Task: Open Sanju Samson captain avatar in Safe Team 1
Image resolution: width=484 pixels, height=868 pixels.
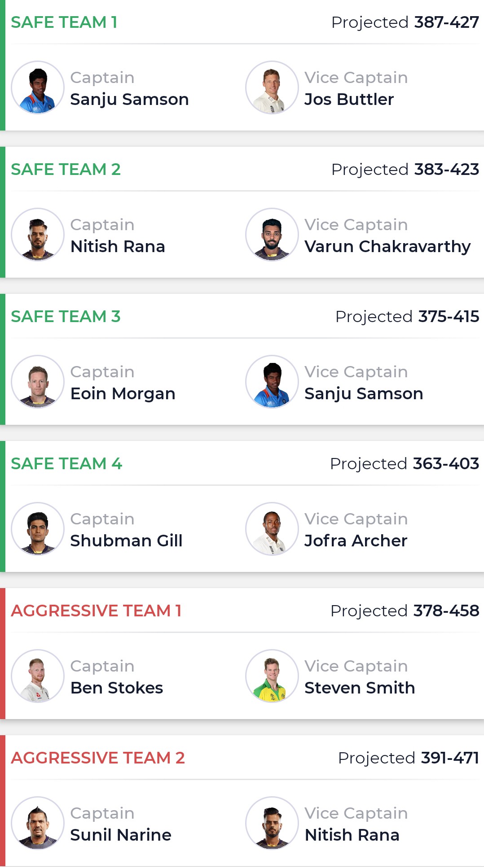Action: (38, 87)
